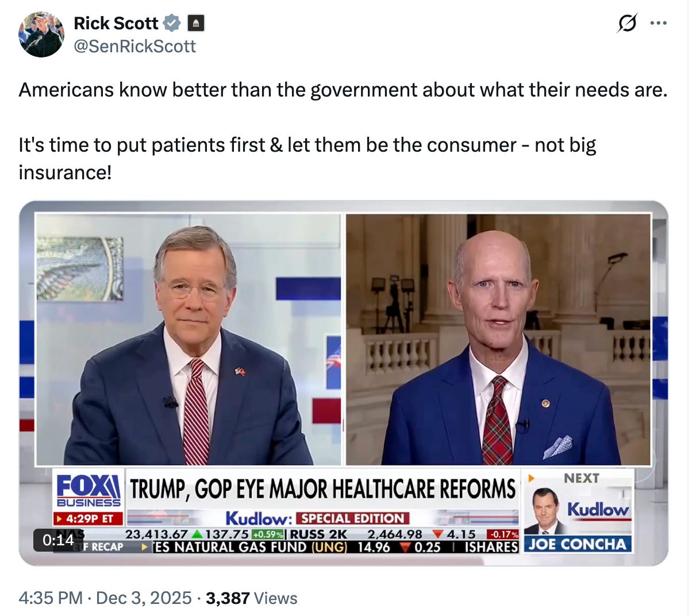Click the Fox Business logo in the video
Viewport: 692px width, 616px height.
point(89,490)
